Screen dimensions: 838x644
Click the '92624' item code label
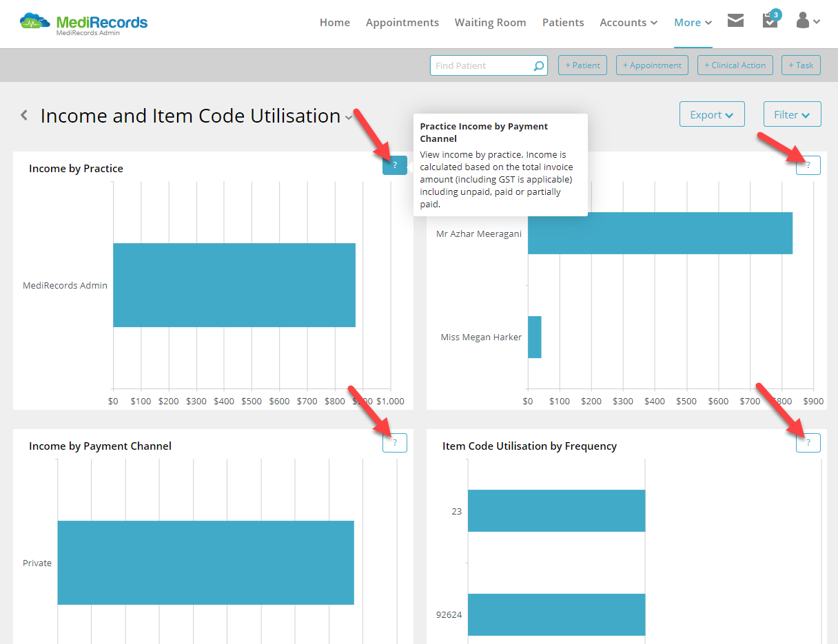tap(449, 614)
